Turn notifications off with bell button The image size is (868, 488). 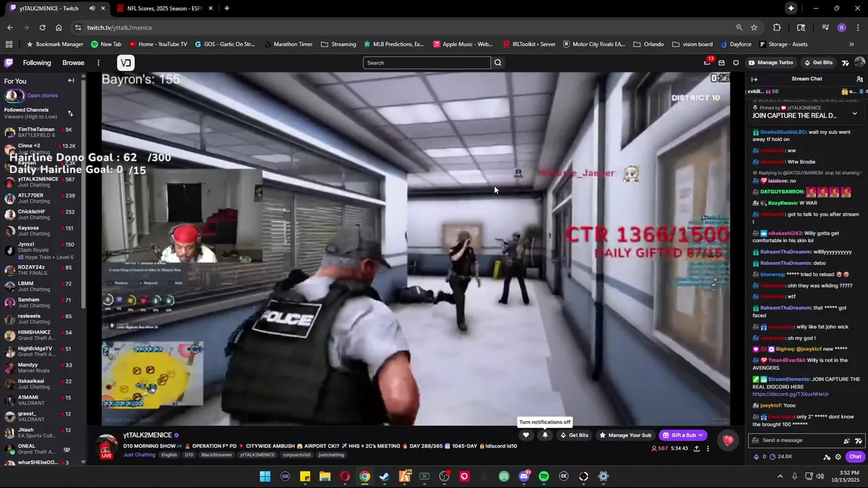pos(545,435)
